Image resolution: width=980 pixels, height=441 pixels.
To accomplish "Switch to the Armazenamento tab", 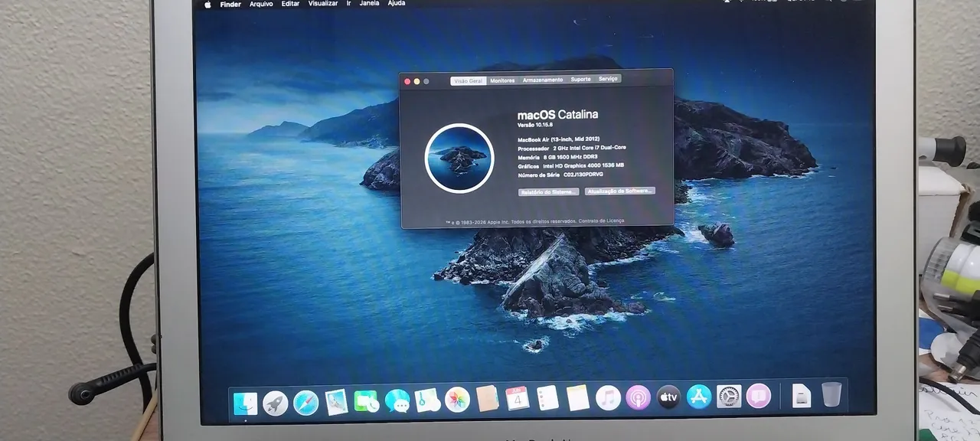I will pos(543,80).
